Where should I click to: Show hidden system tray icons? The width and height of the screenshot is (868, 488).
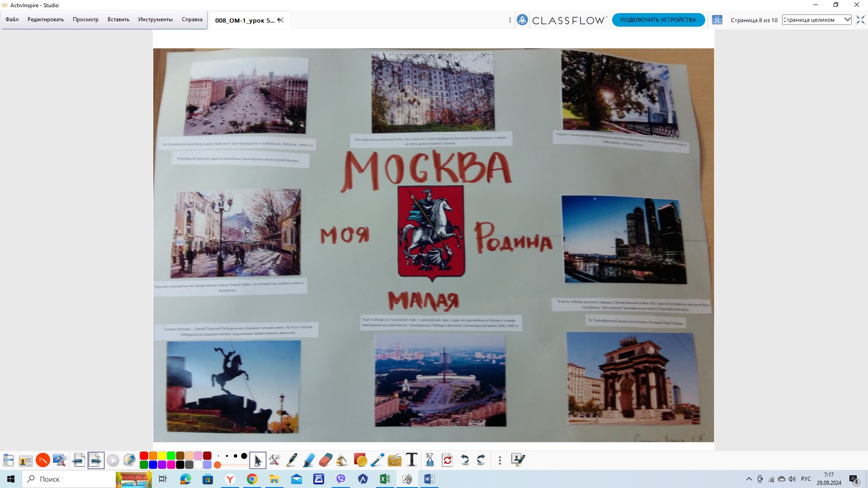[x=749, y=479]
